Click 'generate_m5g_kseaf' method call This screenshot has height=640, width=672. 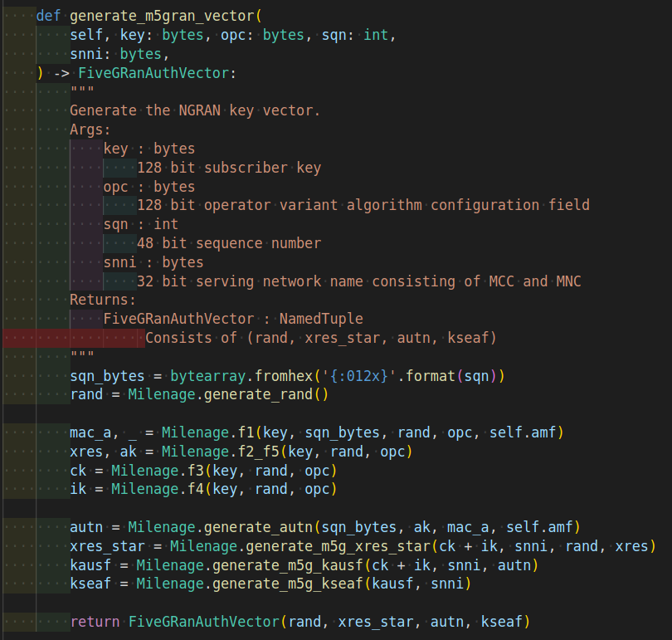click(288, 584)
